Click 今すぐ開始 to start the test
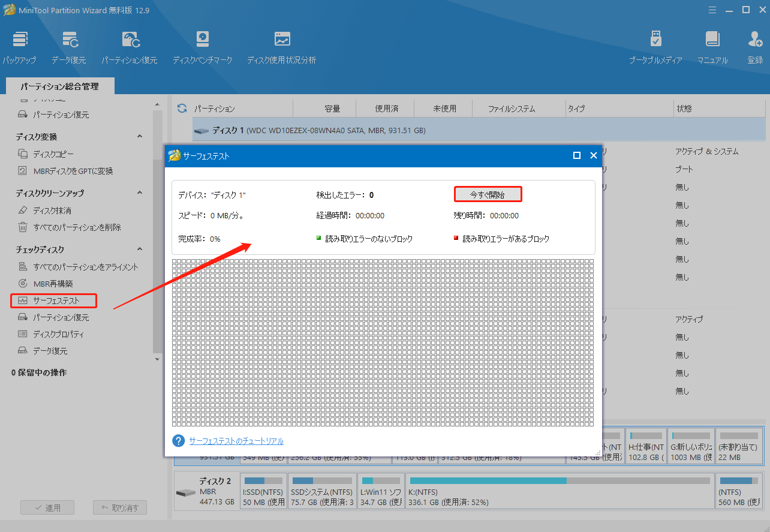Image resolution: width=770 pixels, height=532 pixels. tap(488, 194)
